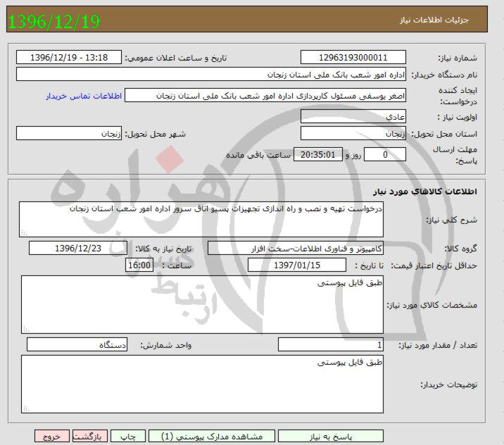This screenshot has height=445, width=504.
Task: Click the ساعت باقی مانده label
Action: (258, 155)
